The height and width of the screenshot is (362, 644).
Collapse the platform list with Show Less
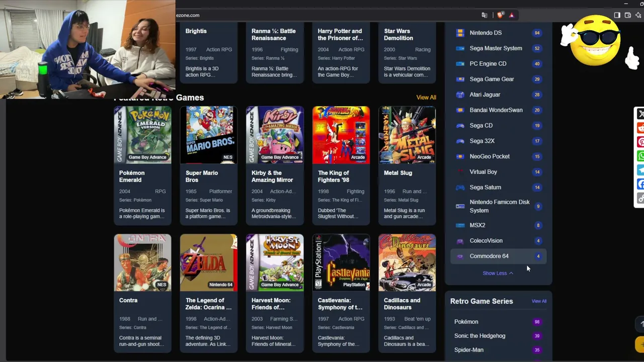(x=498, y=273)
